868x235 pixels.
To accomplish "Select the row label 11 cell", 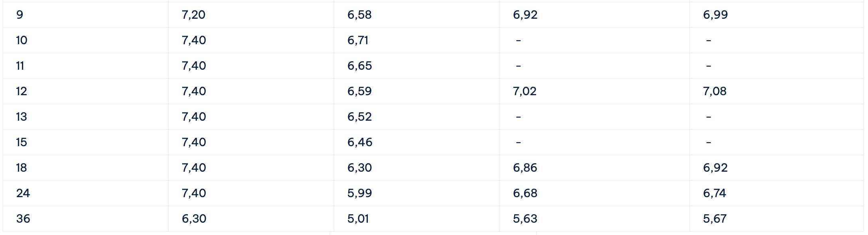I will pos(20,66).
